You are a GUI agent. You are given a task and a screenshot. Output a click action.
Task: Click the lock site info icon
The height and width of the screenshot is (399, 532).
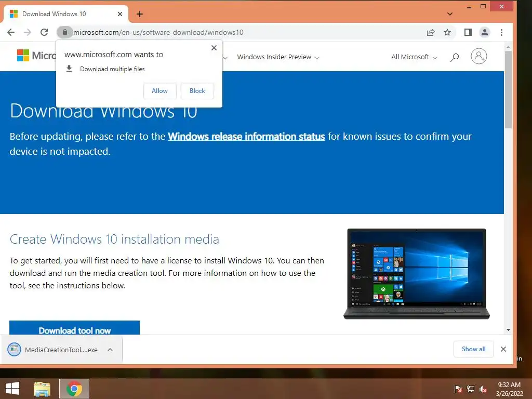click(x=64, y=32)
